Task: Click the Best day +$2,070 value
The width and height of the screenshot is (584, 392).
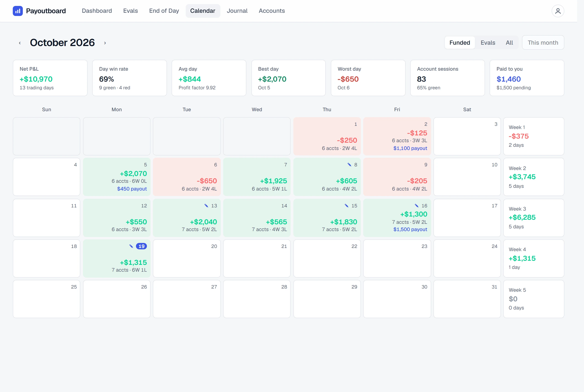Action: point(272,79)
